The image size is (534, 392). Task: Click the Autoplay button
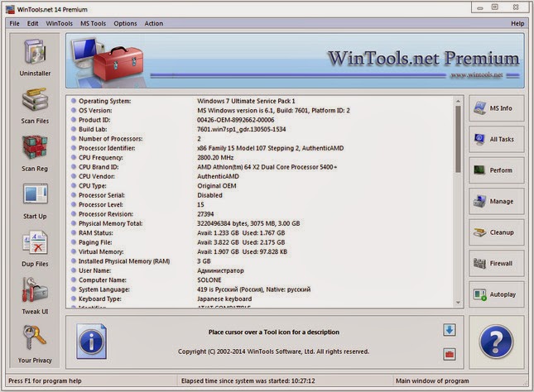coord(496,294)
